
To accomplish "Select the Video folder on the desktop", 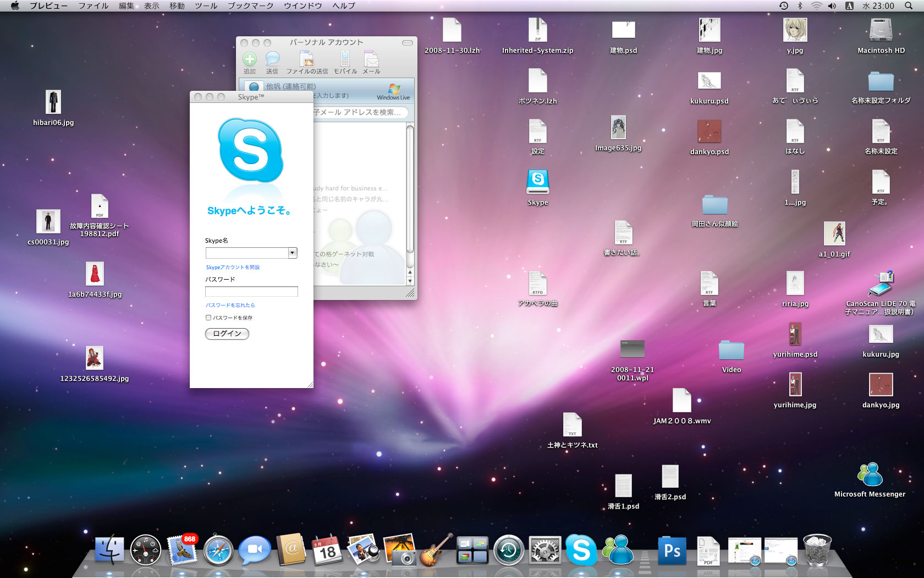I will 732,350.
